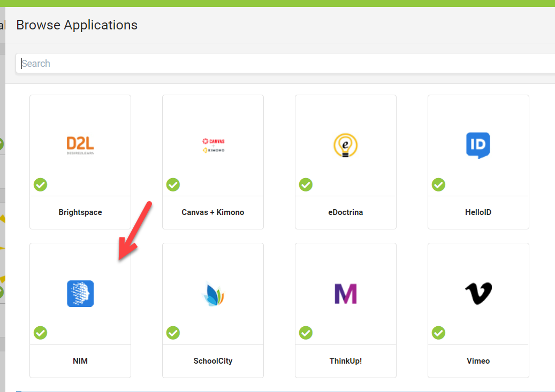Click the Browse Applications heading
Image resolution: width=555 pixels, height=392 pixels.
coord(77,25)
